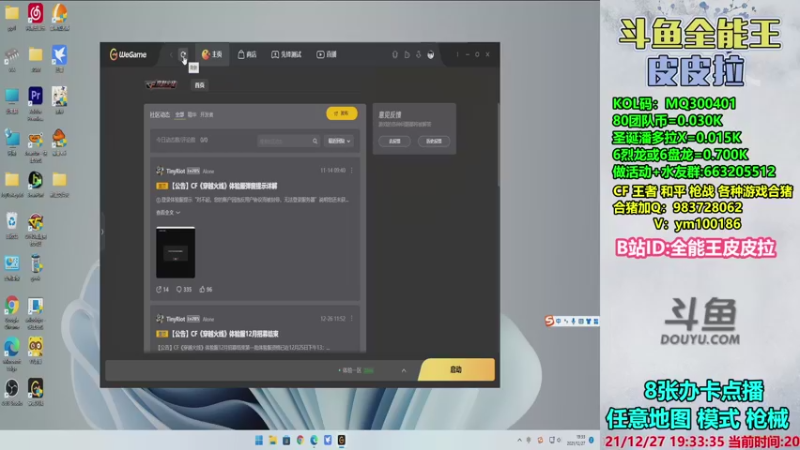Click the right button in 意见反馈 panel
This screenshot has width=800, height=450.
434,141
